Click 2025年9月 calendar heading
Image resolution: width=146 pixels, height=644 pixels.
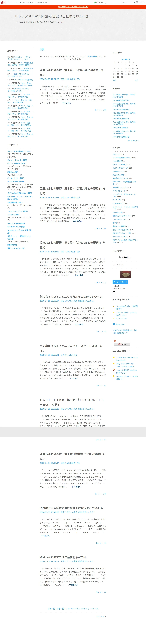(125, 59)
